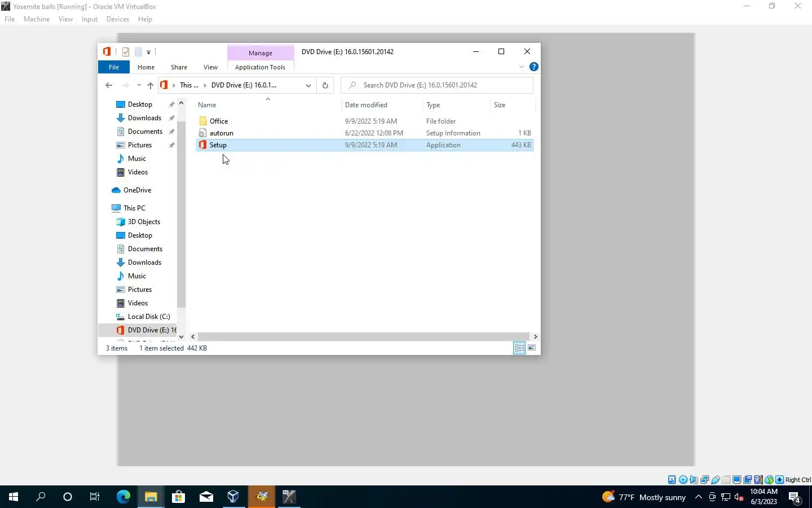Refresh the DVD Drive folder view

click(325, 85)
